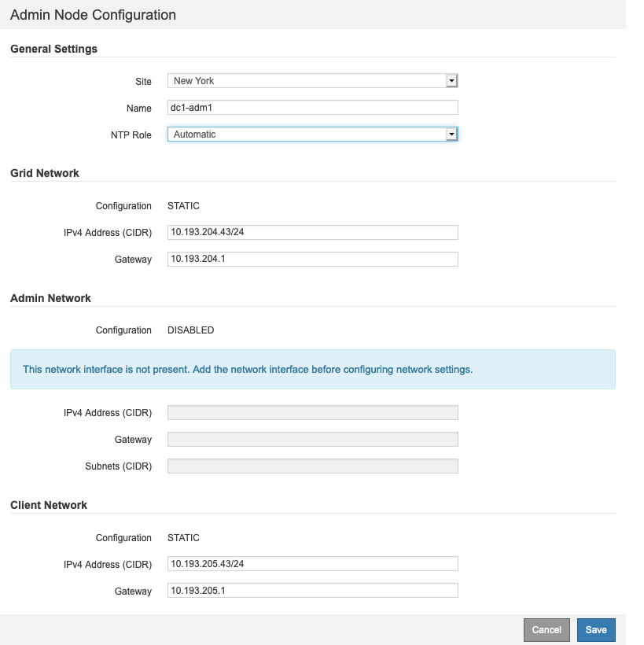The width and height of the screenshot is (644, 645).
Task: Cancel the admin node configuration
Action: [x=546, y=629]
